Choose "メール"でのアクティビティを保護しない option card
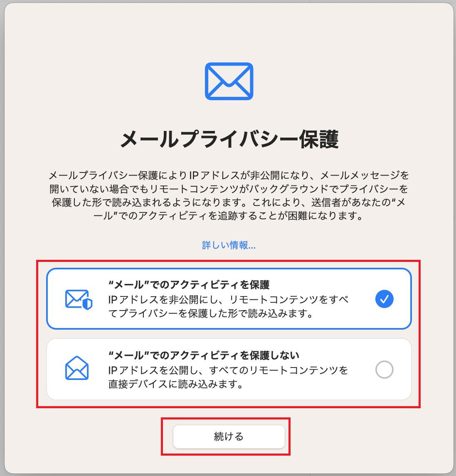 [x=229, y=369]
